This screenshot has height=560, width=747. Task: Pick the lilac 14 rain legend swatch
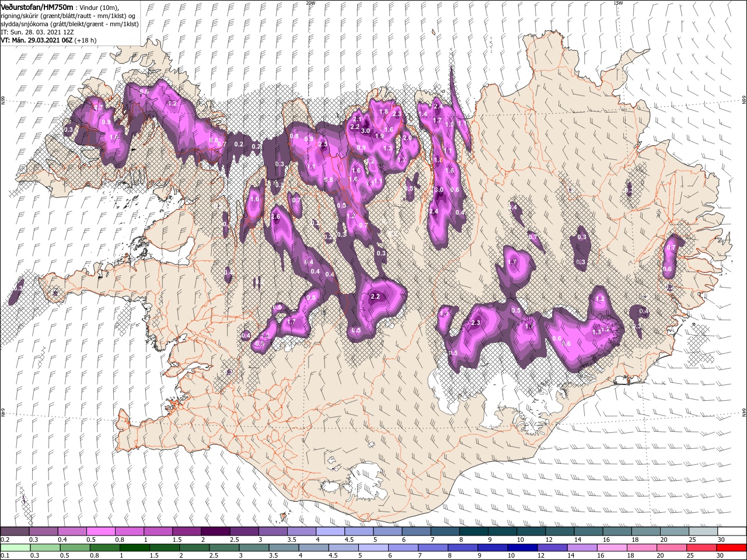pos(582,548)
